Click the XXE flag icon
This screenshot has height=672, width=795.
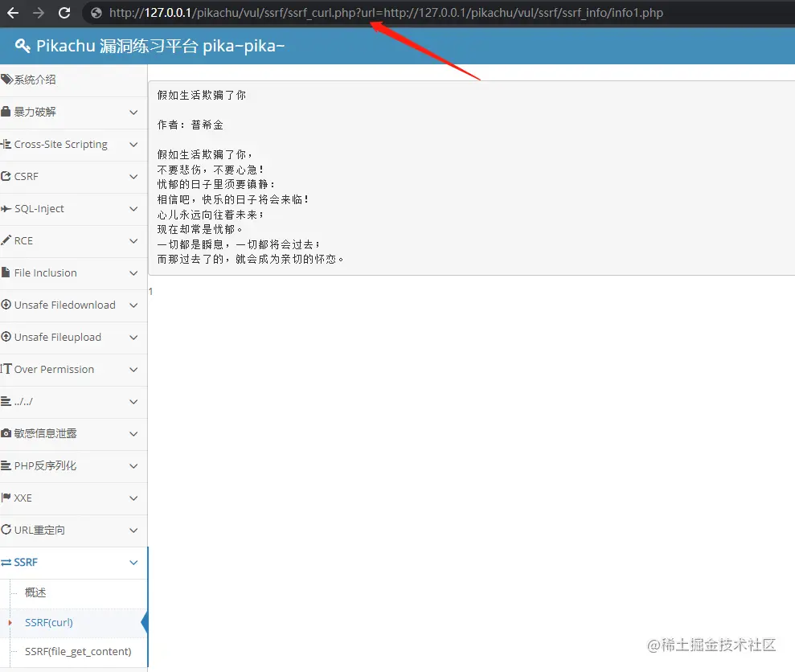click(x=6, y=498)
